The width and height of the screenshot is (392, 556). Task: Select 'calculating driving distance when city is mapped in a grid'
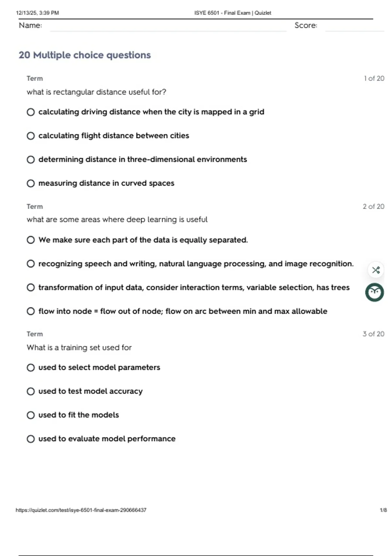31,112
